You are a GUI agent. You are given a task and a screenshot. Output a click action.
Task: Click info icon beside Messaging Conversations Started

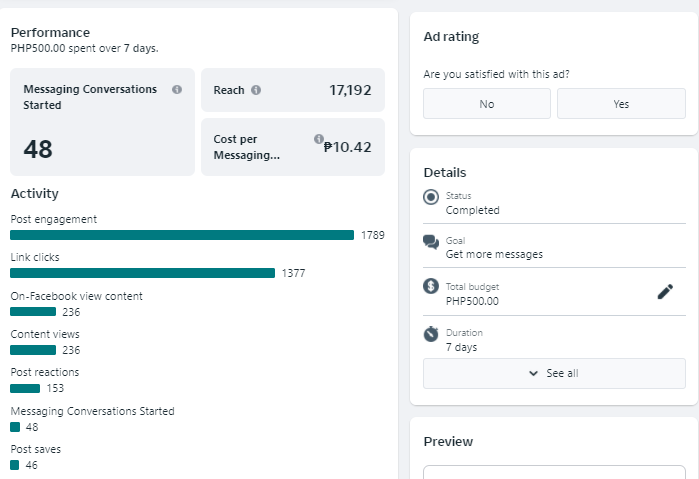pyautogui.click(x=177, y=89)
